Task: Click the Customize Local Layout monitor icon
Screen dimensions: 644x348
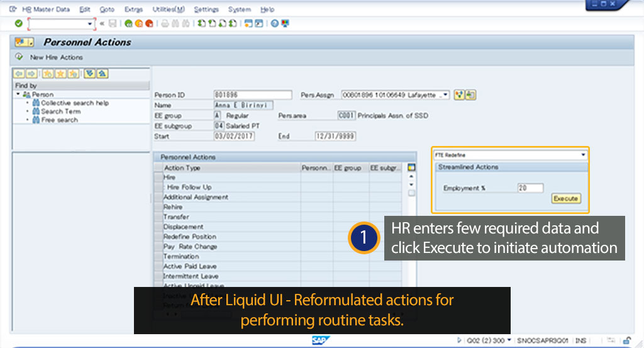Action: click(x=286, y=23)
